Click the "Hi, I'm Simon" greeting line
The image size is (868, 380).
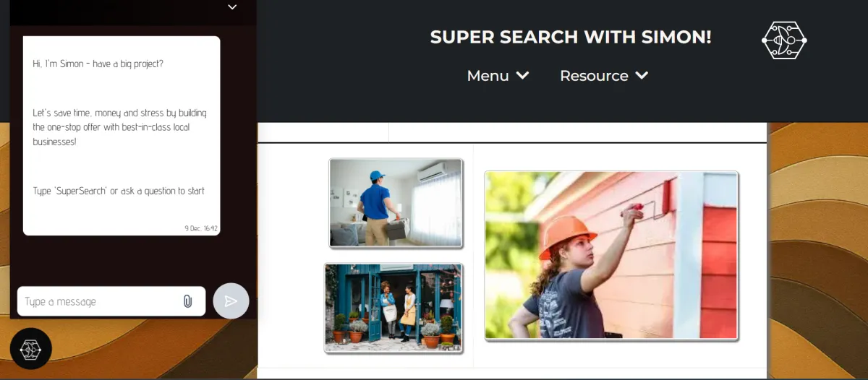click(98, 64)
